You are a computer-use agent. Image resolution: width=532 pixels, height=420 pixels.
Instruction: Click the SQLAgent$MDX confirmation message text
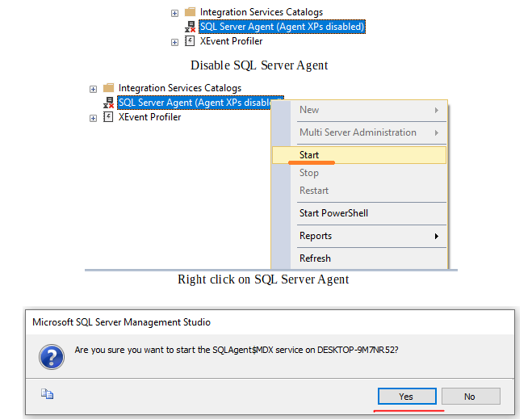click(x=237, y=350)
